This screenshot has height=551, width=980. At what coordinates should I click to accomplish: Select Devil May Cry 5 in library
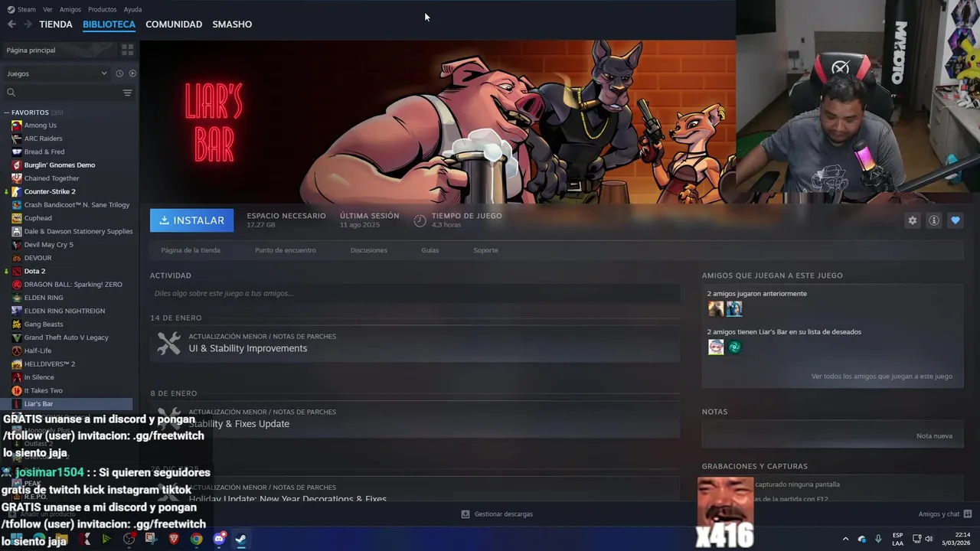tap(48, 245)
